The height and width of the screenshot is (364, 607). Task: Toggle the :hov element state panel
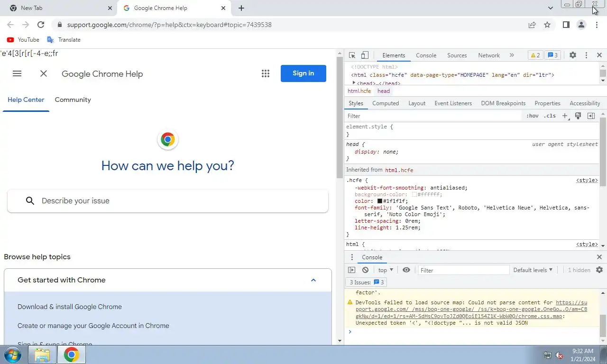pyautogui.click(x=532, y=116)
